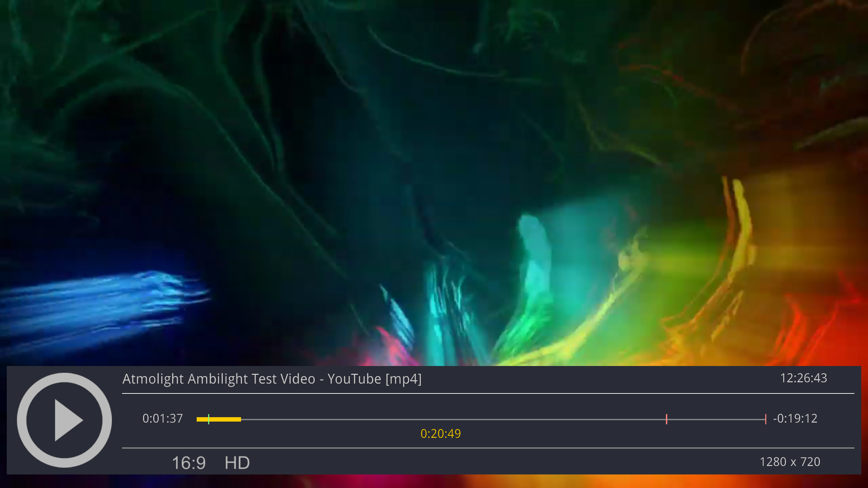This screenshot has width=868, height=488.
Task: Click the colored strip below the info panel
Action: (x=434, y=481)
